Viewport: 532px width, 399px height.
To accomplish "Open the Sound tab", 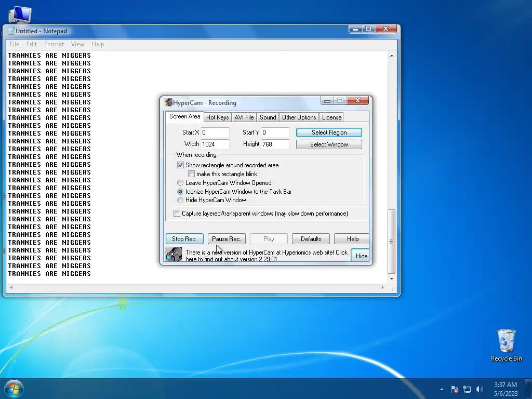I will click(x=268, y=117).
